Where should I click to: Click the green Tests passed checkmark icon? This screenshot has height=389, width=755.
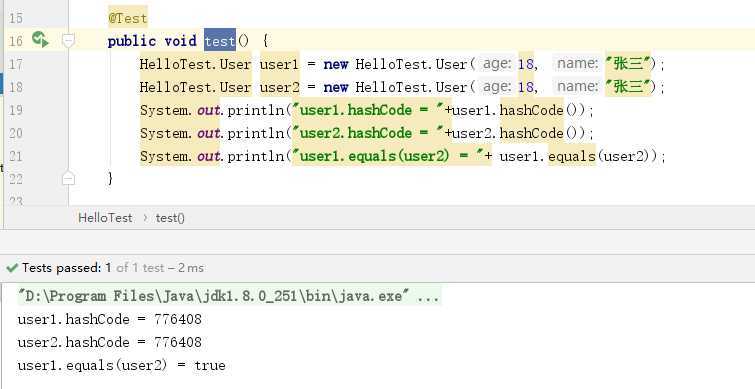pyautogui.click(x=13, y=268)
